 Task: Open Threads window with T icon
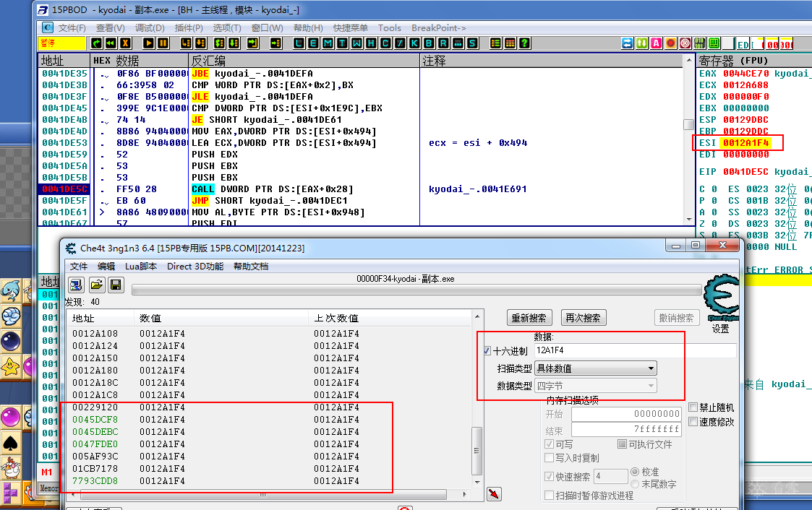click(342, 43)
